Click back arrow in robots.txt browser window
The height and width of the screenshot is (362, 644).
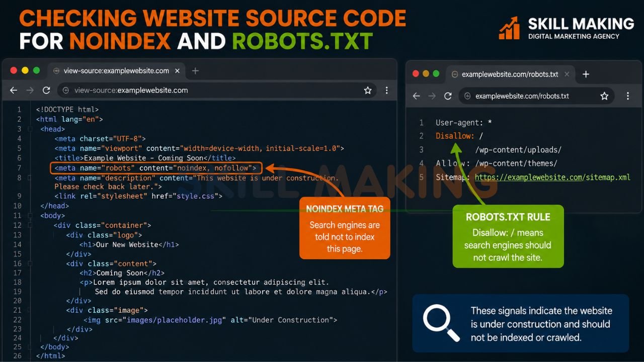(416, 96)
